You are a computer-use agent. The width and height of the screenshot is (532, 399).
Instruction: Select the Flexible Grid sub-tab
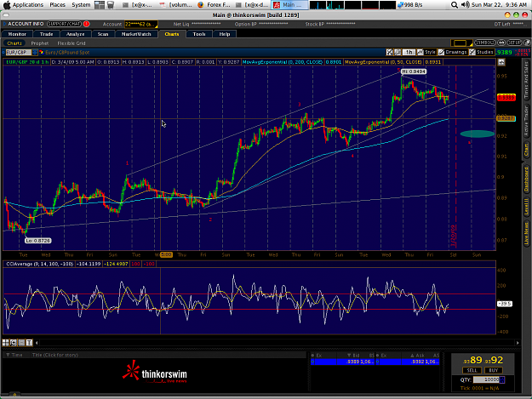click(72, 43)
